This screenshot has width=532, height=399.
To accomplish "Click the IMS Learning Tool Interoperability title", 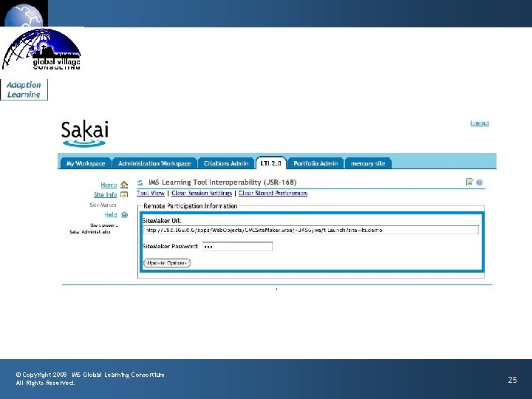I will point(222,183).
